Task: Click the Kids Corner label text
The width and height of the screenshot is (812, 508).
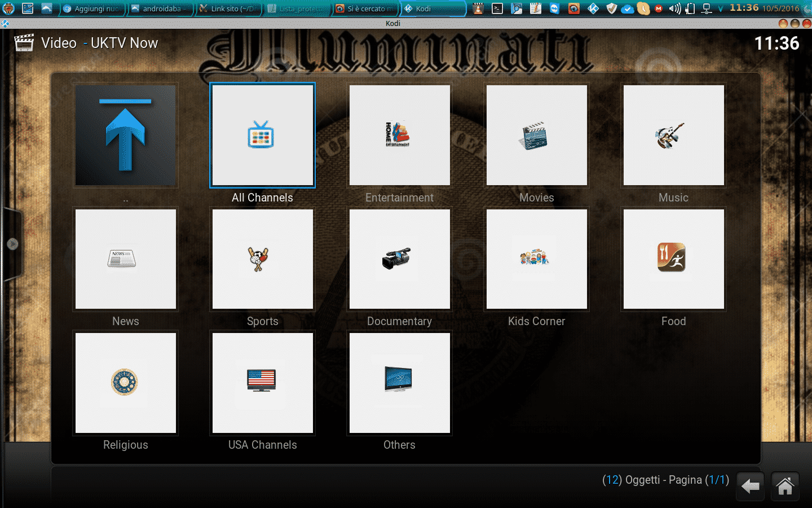Action: coord(536,321)
